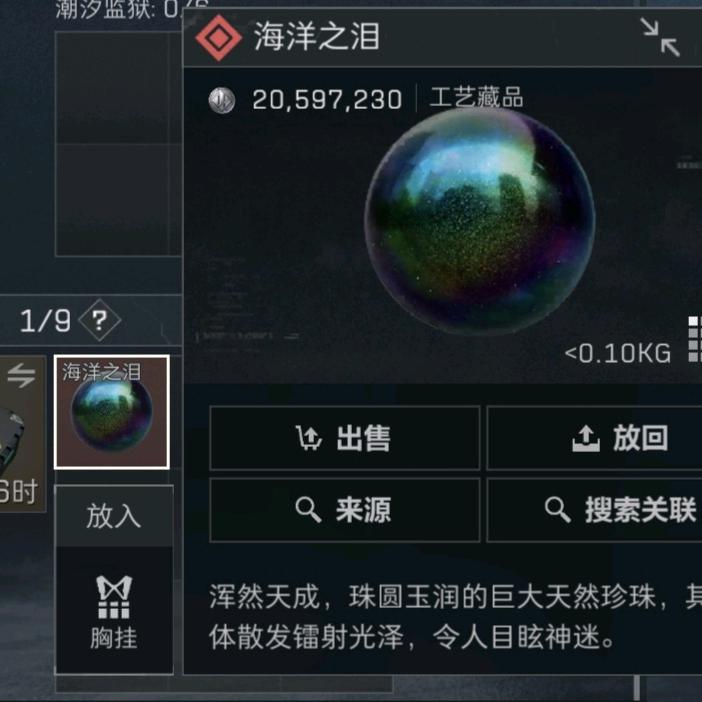The width and height of the screenshot is (702, 702).
Task: Put back the item with 放回
Action: pyautogui.click(x=594, y=438)
